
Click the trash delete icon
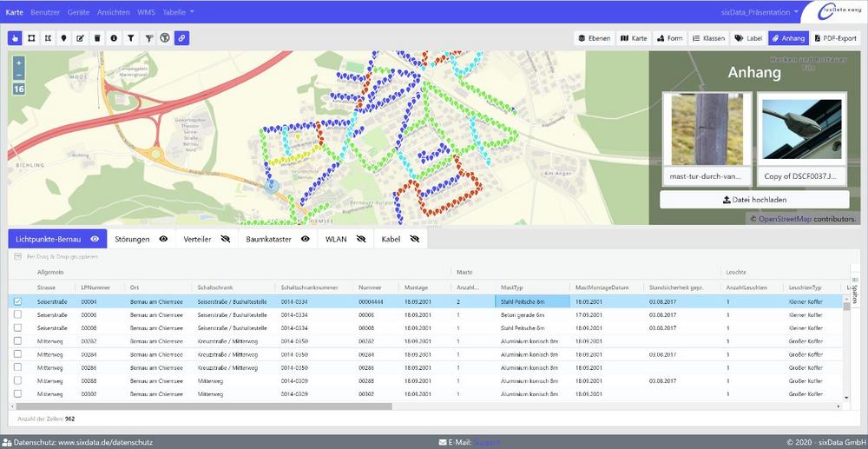[97, 38]
